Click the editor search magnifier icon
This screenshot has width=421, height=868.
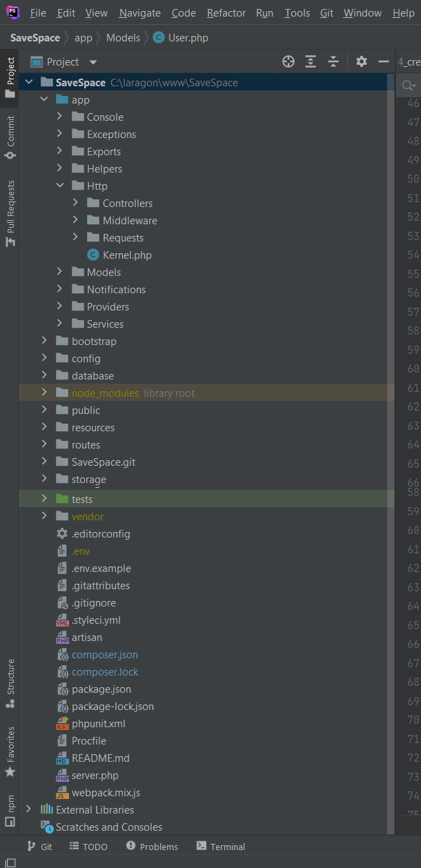click(x=409, y=85)
